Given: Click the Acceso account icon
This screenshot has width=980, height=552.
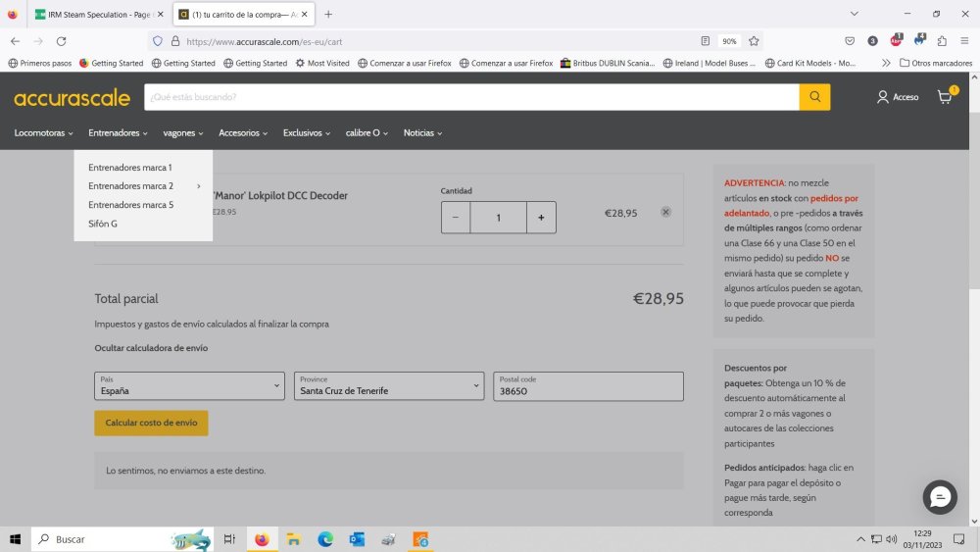Looking at the screenshot, I should 898,97.
